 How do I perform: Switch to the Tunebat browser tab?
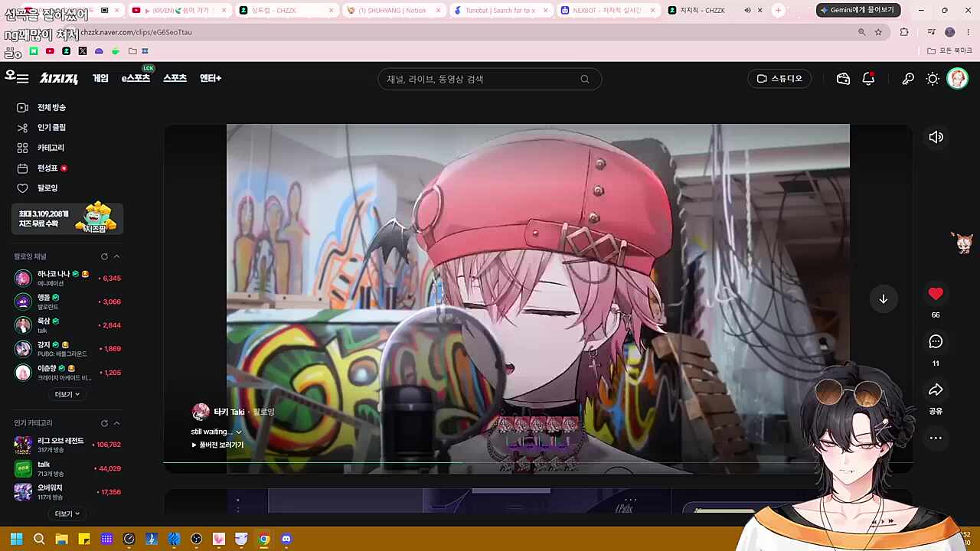click(501, 11)
